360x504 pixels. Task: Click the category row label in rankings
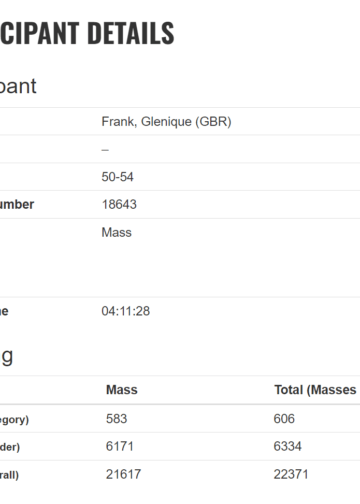click(14, 419)
